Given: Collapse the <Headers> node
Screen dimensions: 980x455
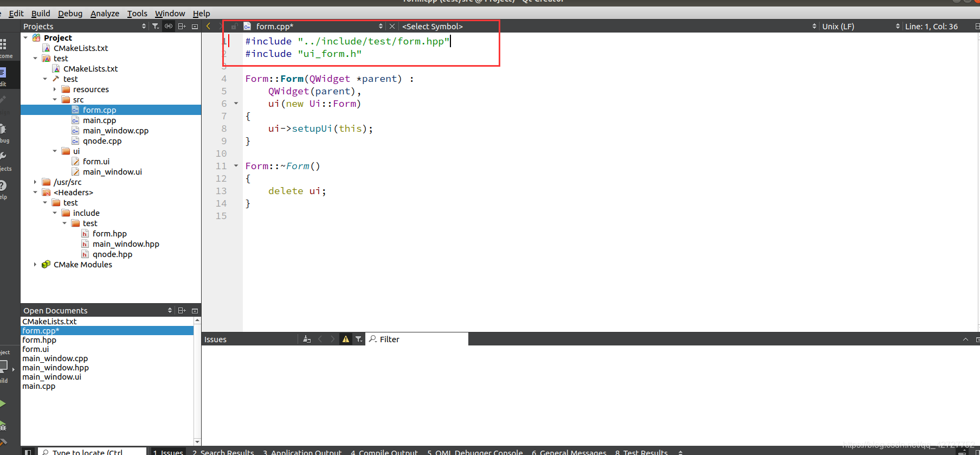Looking at the screenshot, I should (35, 193).
